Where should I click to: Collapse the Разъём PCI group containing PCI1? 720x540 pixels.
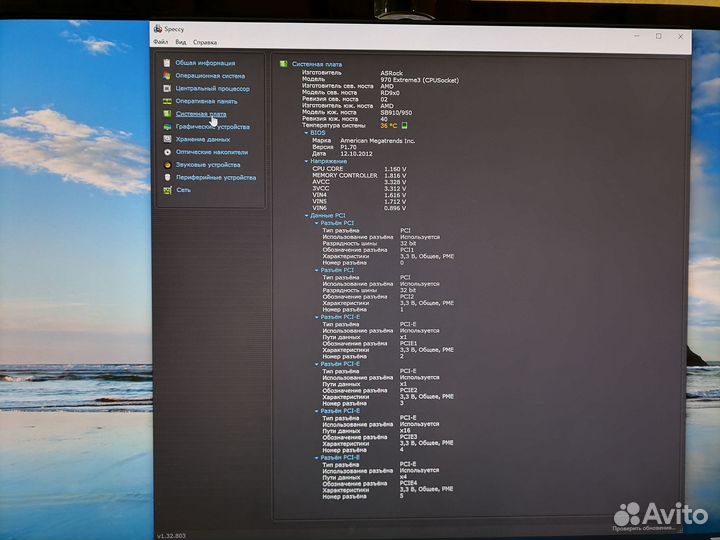pyautogui.click(x=316, y=223)
